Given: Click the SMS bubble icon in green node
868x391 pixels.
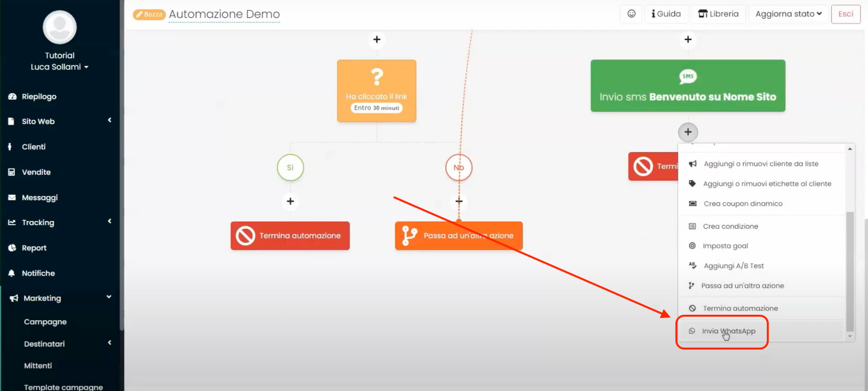Looking at the screenshot, I should coord(688,76).
